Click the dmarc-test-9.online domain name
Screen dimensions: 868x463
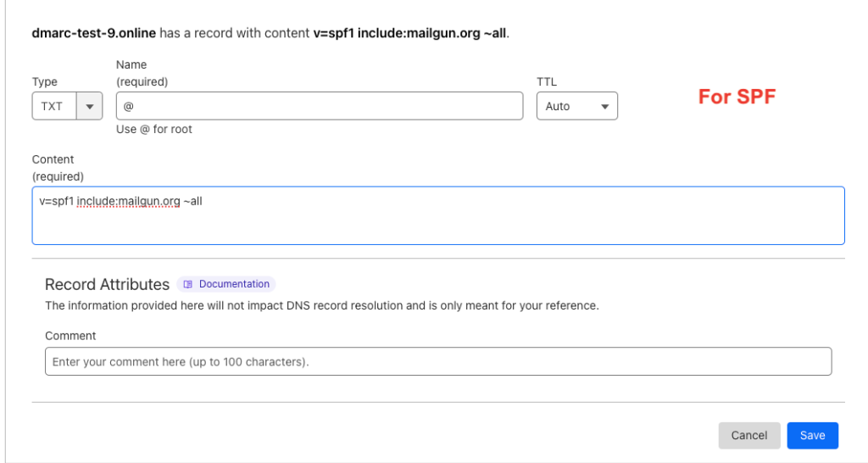(x=94, y=33)
